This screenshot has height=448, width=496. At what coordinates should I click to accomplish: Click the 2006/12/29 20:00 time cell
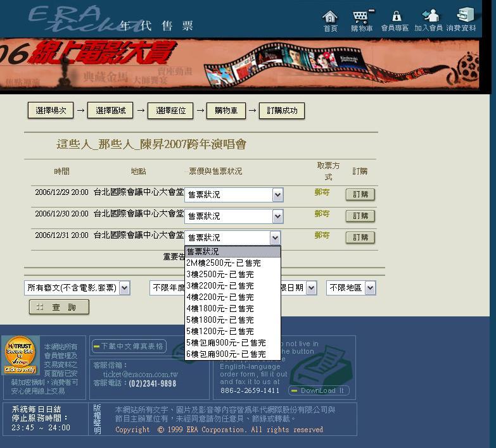[x=61, y=192]
